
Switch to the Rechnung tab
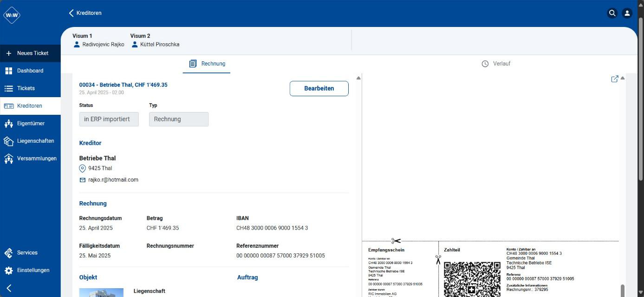(x=207, y=64)
